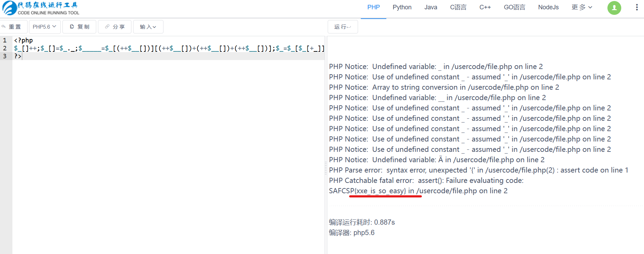Viewport: 644px width, 254px height.
Task: Click the panel divider handle between editor and output
Action: [x=326, y=168]
